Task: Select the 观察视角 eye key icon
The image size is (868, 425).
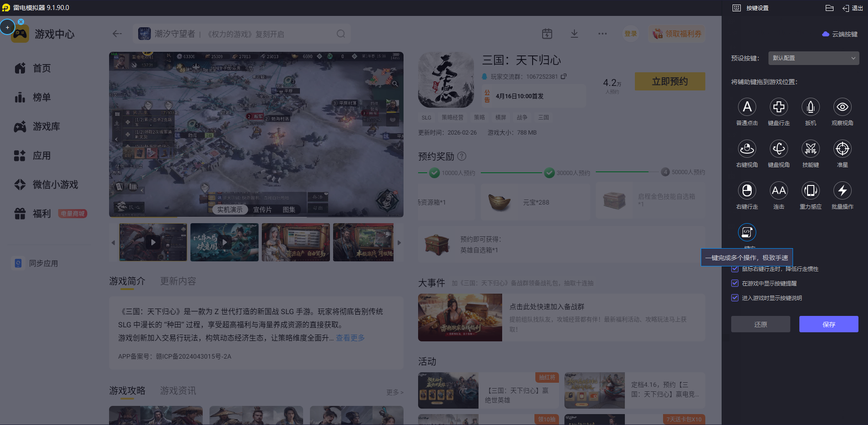Action: point(842,107)
